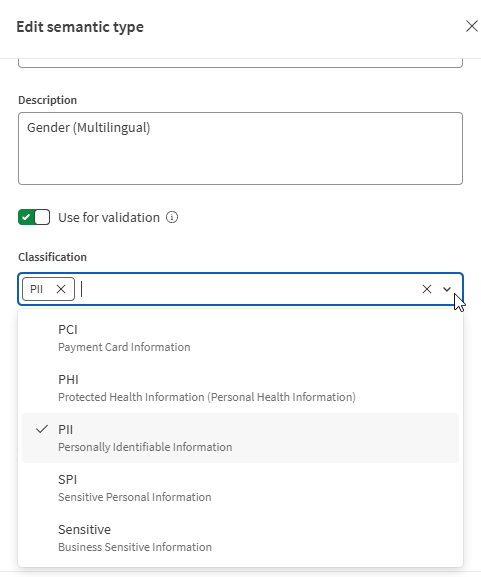Click into the Description text area
Viewport: 481px width, 577px height.
click(240, 149)
